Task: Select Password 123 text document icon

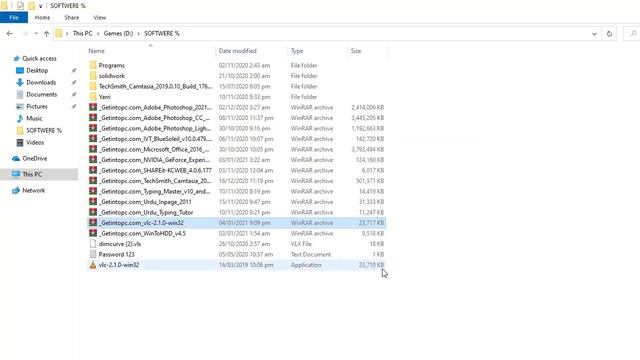Action: [93, 254]
